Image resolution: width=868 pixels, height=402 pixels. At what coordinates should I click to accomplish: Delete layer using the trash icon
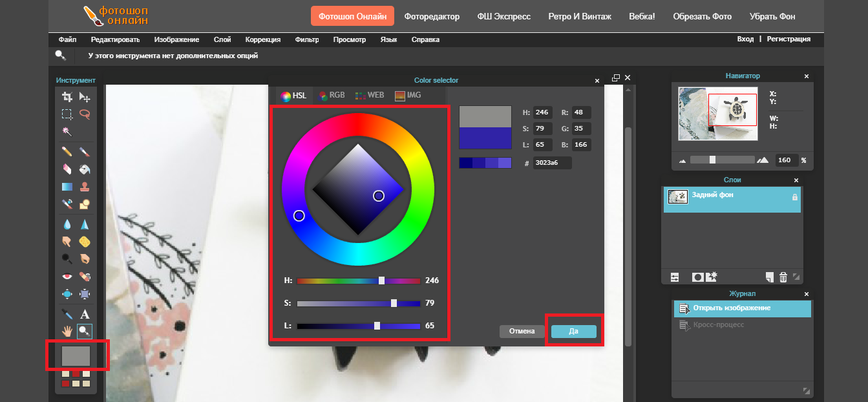tap(783, 277)
